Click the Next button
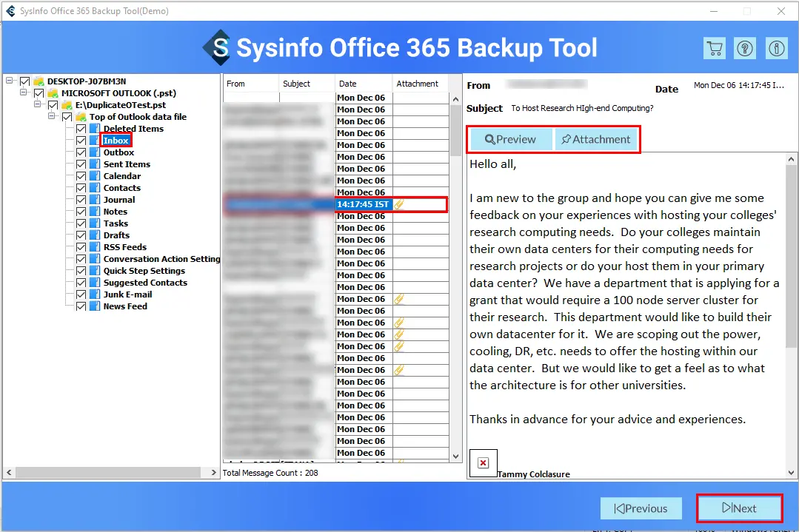The width and height of the screenshot is (799, 532). point(739,508)
